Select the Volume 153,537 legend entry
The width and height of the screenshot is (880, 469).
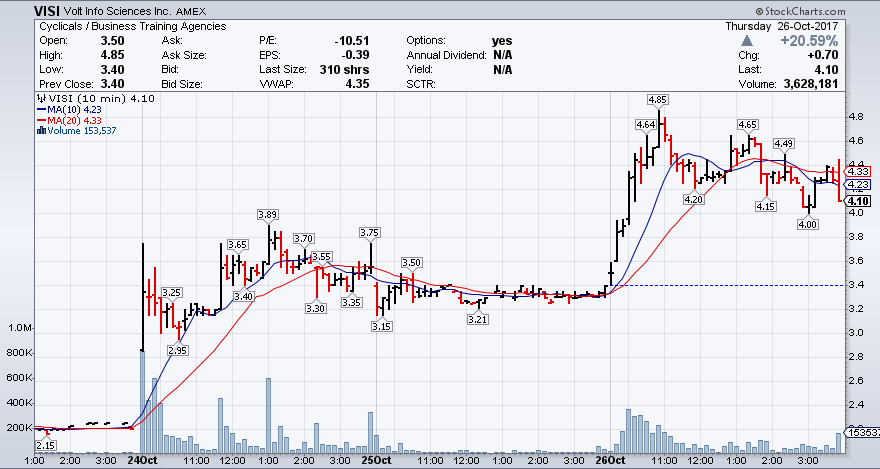(x=82, y=131)
